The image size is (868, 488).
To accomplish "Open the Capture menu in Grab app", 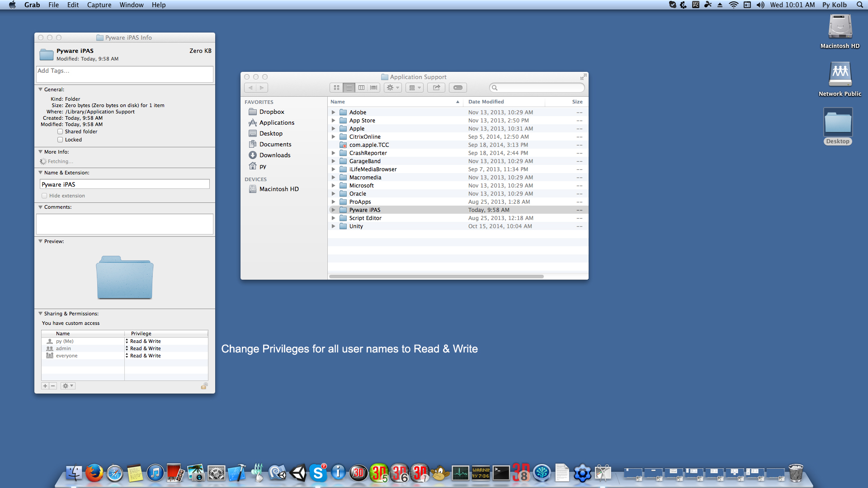I will (x=99, y=5).
